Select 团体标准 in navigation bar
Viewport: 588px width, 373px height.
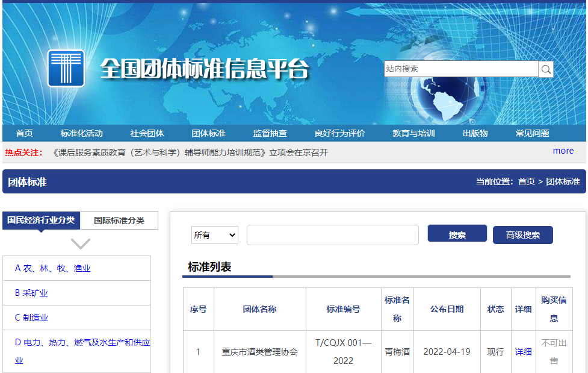coord(208,133)
